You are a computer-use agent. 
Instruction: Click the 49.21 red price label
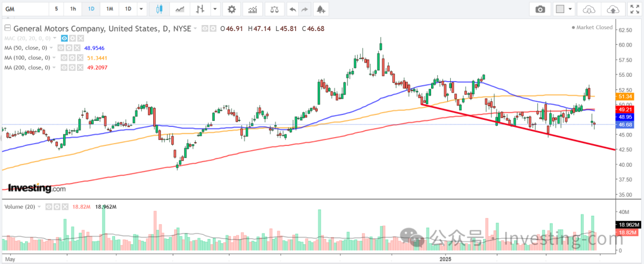click(624, 110)
